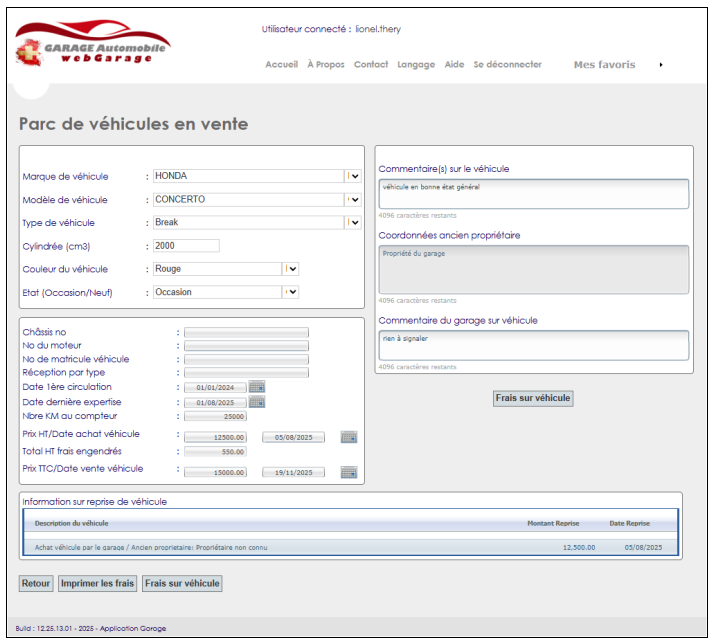Open the Modèle de véhicule dropdown
The width and height of the screenshot is (712, 643).
point(353,199)
